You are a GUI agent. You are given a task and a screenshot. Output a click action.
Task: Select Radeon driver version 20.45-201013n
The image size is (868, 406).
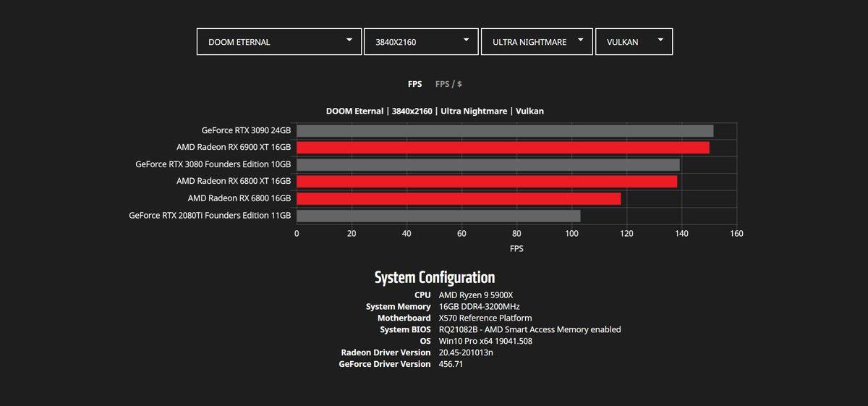[466, 352]
